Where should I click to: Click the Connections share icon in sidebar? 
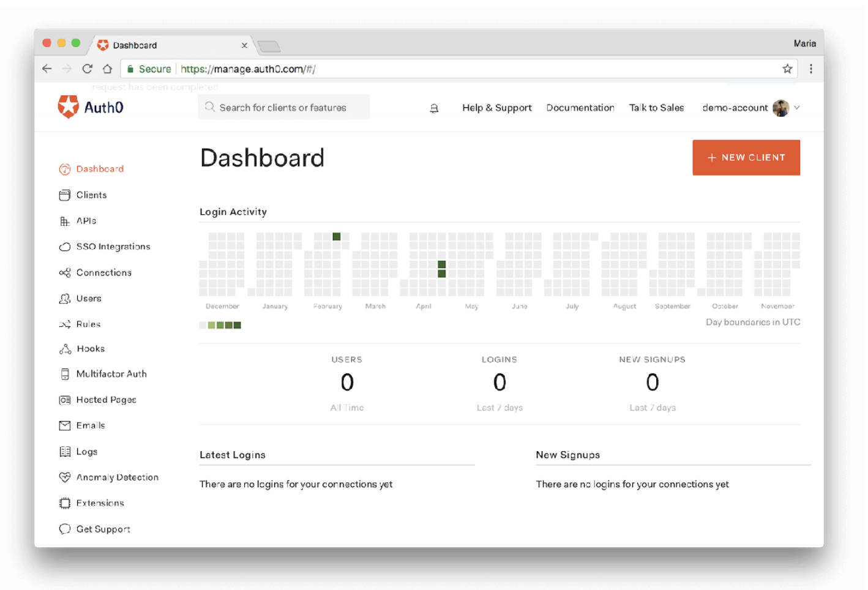tap(65, 272)
